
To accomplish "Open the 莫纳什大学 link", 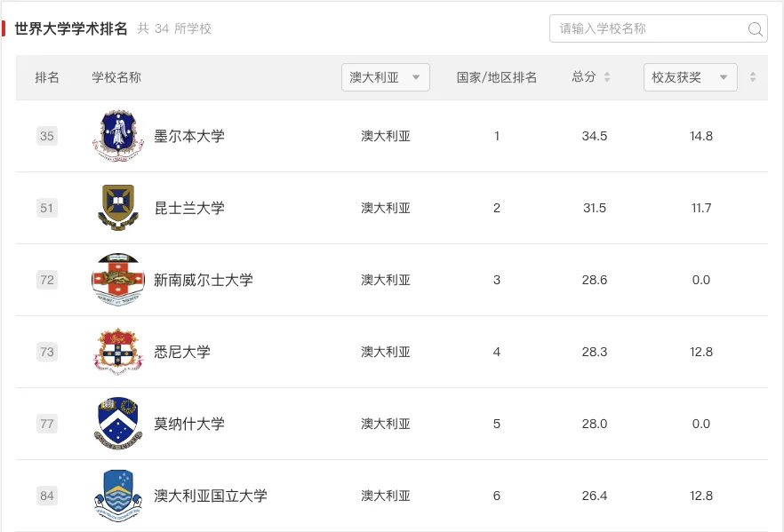I will [x=189, y=424].
